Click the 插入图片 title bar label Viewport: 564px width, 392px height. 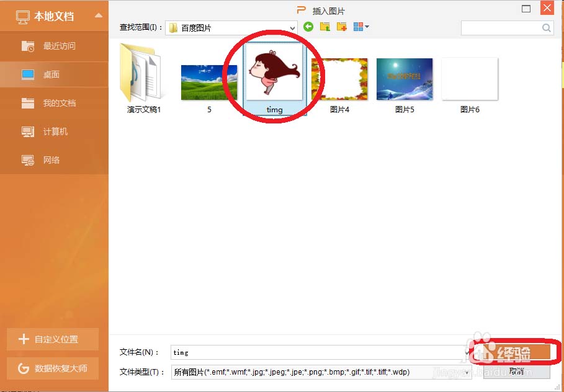(x=328, y=10)
